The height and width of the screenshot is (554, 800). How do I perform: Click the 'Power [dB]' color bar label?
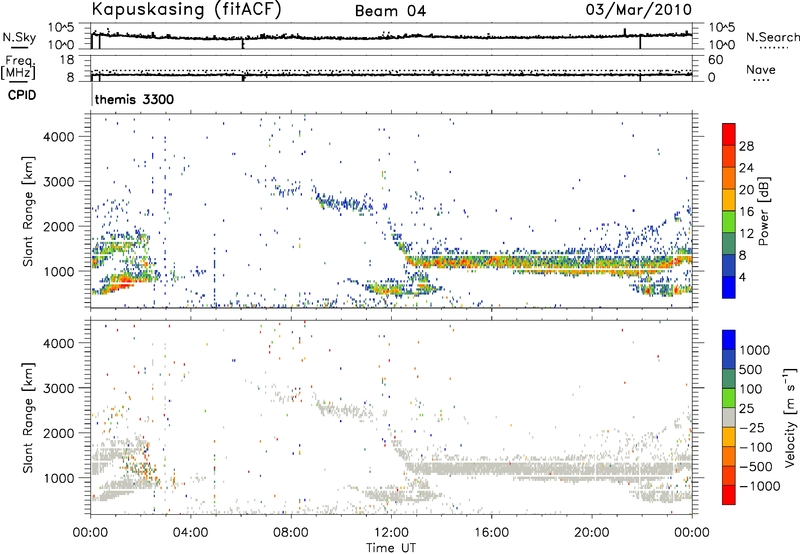(763, 211)
